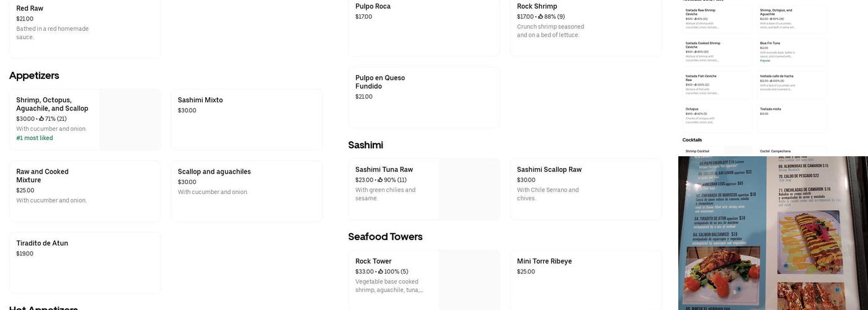This screenshot has height=310, width=868.
Task: Select Tiradito de Atun card
Action: [x=85, y=263]
